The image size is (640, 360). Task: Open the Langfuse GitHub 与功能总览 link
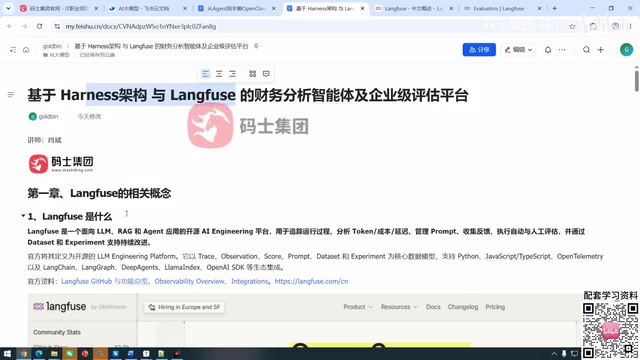104,281
